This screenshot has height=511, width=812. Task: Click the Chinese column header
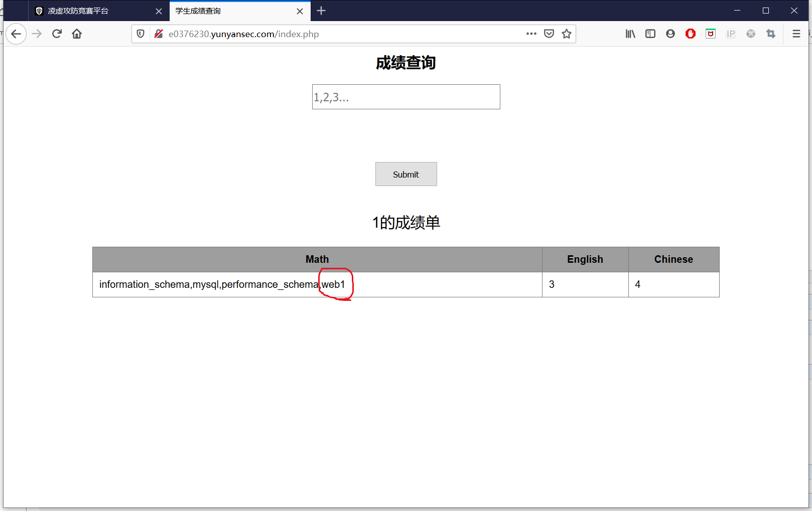click(x=673, y=259)
